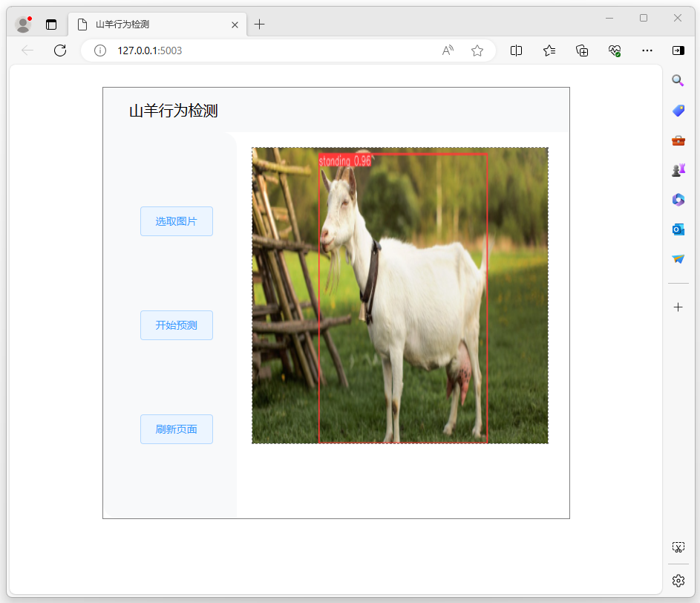The image size is (700, 603).
Task: Add this page to favorites star
Action: [x=477, y=50]
